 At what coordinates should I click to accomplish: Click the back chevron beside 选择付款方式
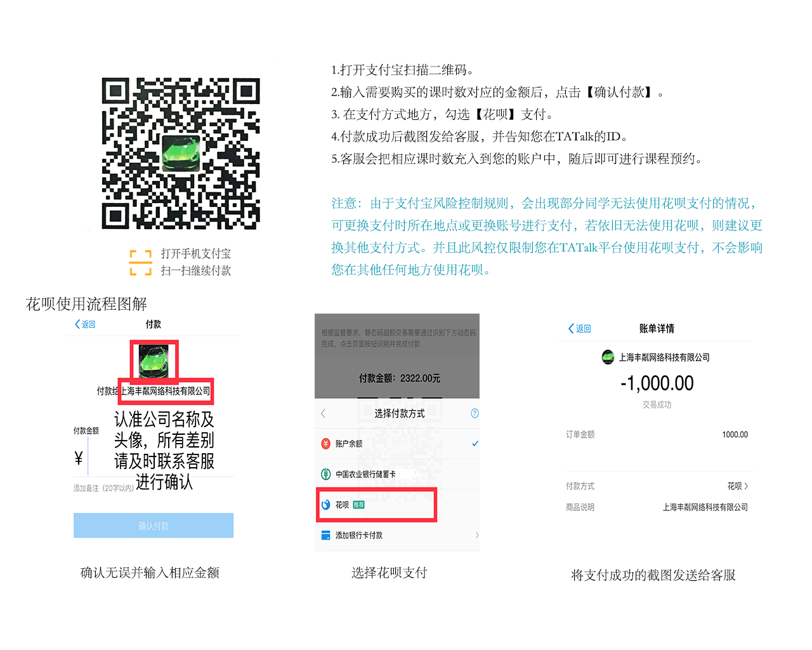click(323, 413)
